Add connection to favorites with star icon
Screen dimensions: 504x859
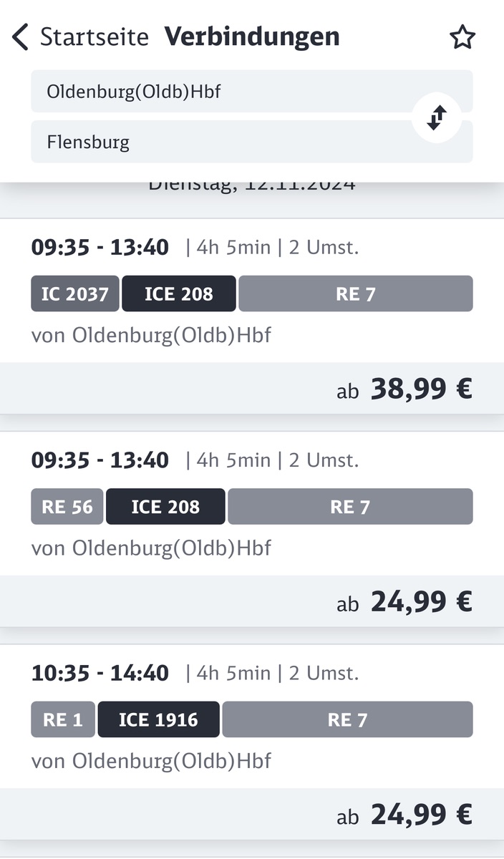point(462,37)
